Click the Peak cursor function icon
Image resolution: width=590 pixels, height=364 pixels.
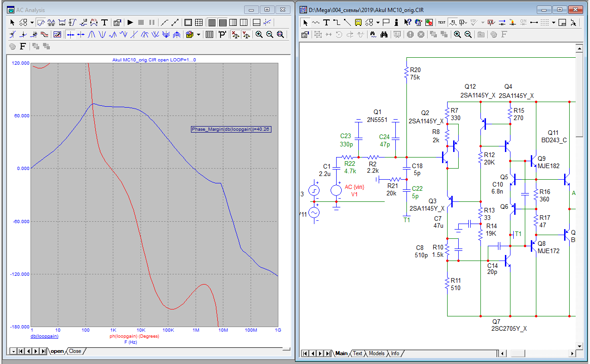pos(92,34)
